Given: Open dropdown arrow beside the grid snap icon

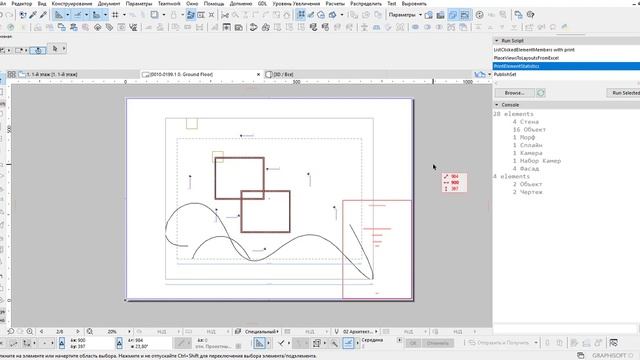Looking at the screenshot, I should (x=124, y=15).
